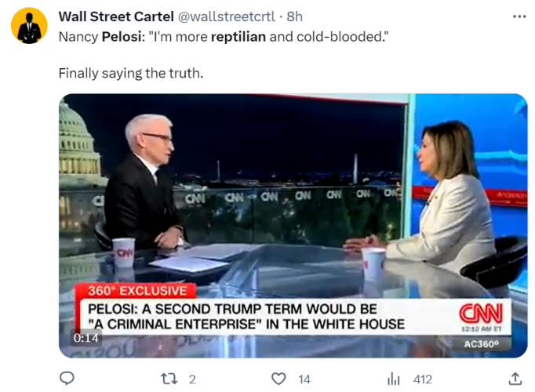Click the bold Pelosi text in tweet
This screenshot has height=392, width=535.
click(122, 37)
